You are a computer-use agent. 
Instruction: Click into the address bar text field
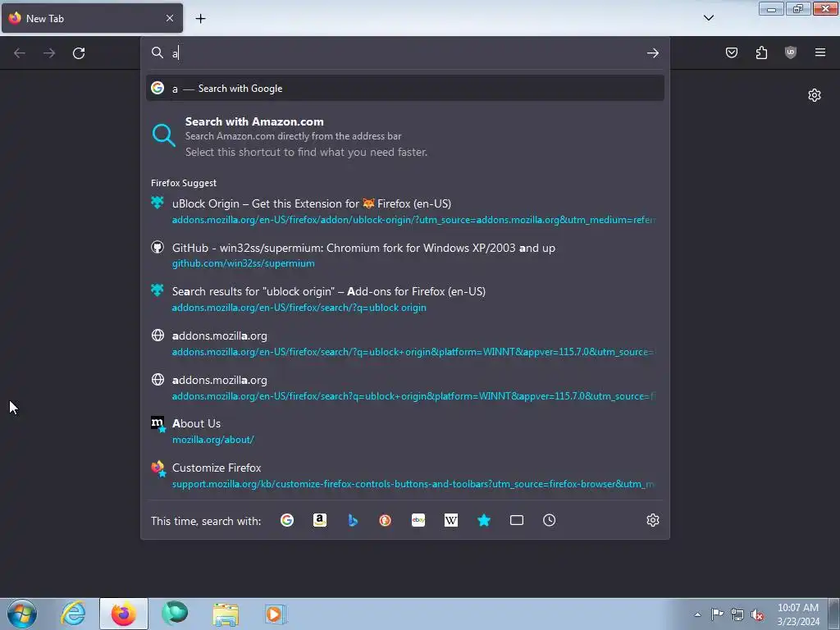tap(407, 52)
